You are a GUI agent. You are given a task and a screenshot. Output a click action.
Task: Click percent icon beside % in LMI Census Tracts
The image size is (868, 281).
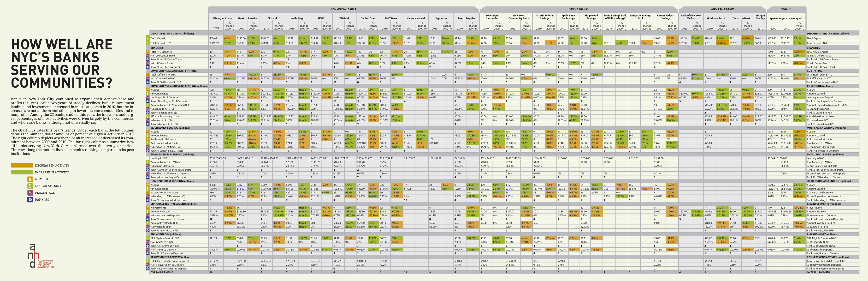(x=148, y=56)
